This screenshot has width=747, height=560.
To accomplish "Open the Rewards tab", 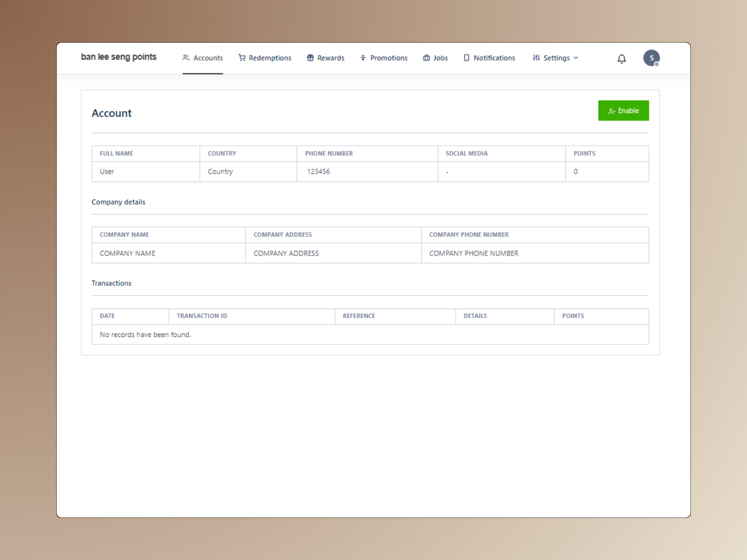I will (330, 58).
